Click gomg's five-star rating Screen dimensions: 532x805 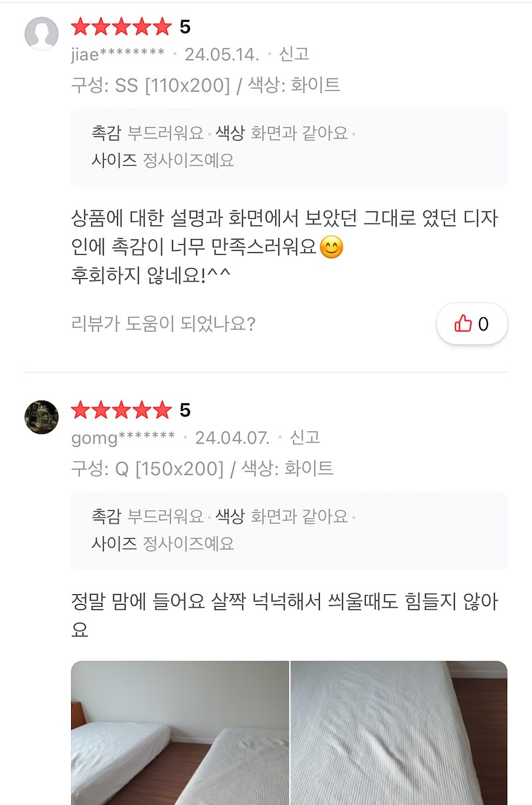[121, 410]
